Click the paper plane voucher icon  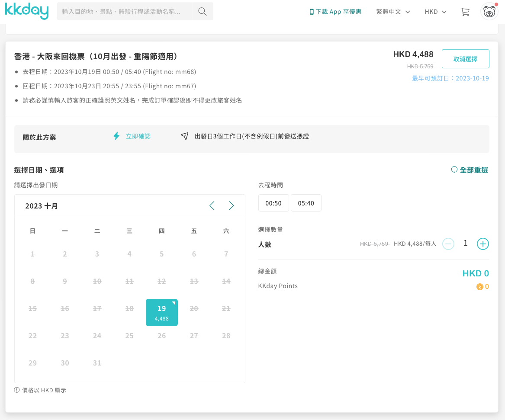(184, 136)
